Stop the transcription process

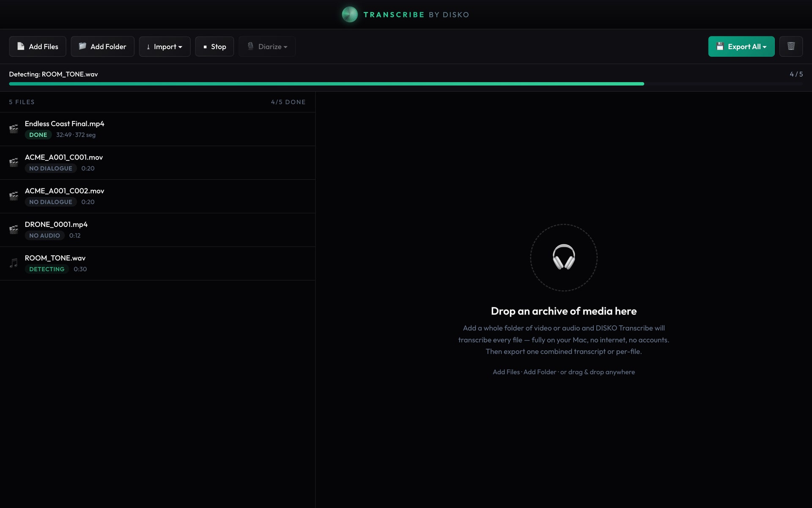coord(214,47)
